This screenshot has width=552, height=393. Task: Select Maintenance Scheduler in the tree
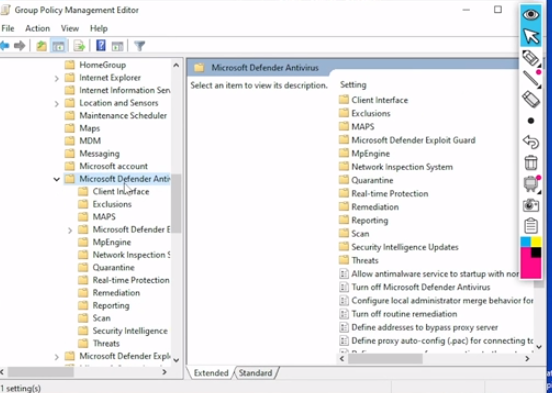(x=123, y=116)
